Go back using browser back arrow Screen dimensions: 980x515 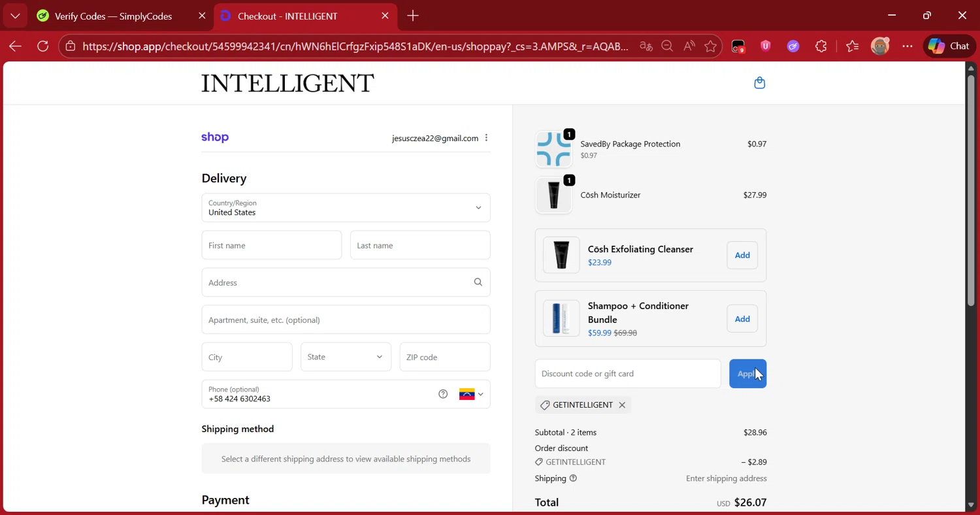(x=15, y=46)
